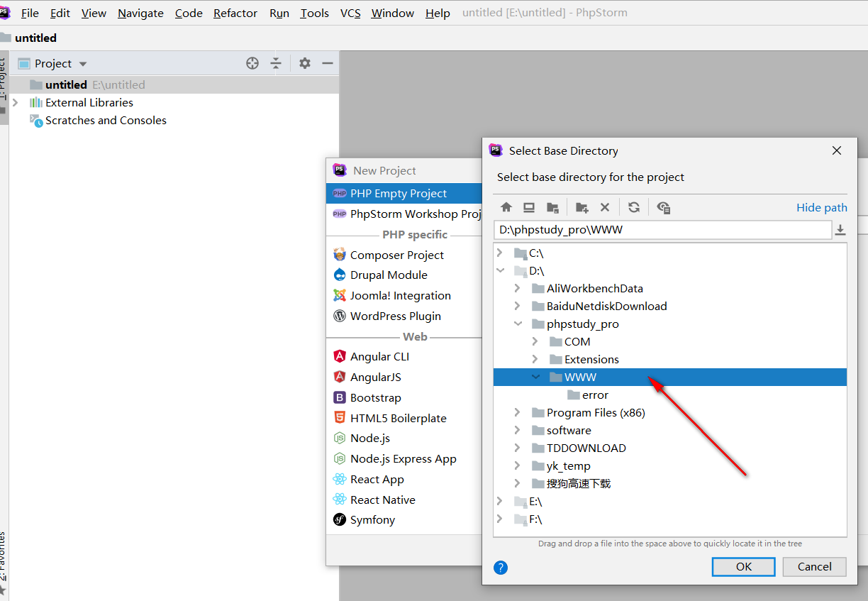Open the VCS menu
Viewport: 868px width, 601px height.
coord(350,13)
